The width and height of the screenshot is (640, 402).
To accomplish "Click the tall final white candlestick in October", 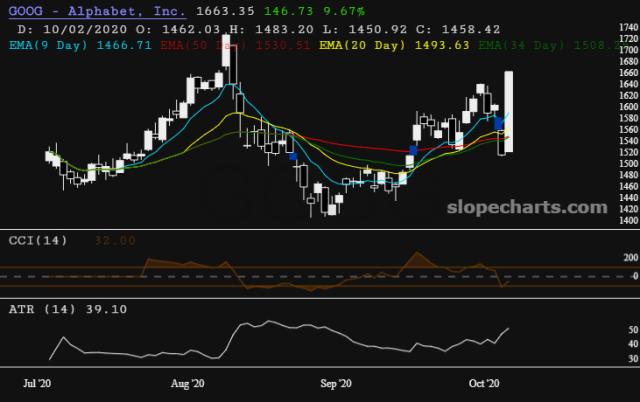I will pyautogui.click(x=509, y=111).
